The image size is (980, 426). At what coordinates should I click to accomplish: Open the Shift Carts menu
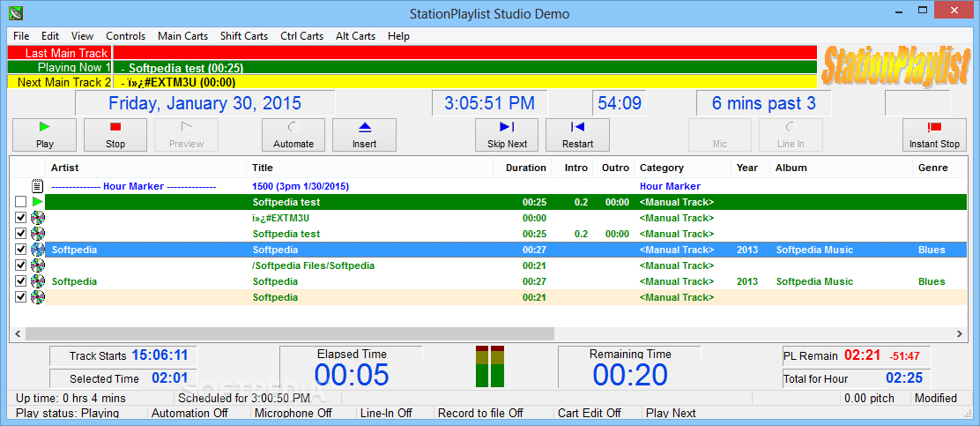(244, 36)
